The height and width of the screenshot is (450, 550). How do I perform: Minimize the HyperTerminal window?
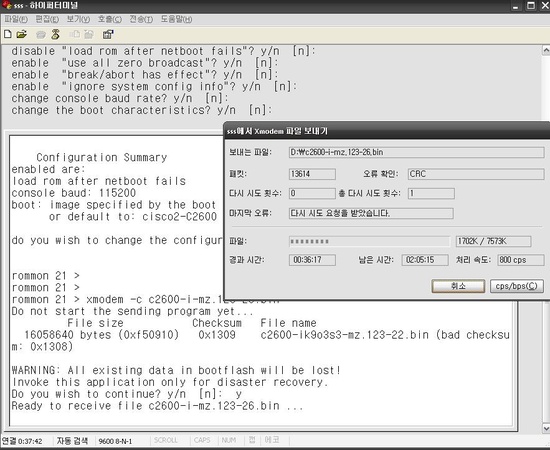(x=515, y=6)
